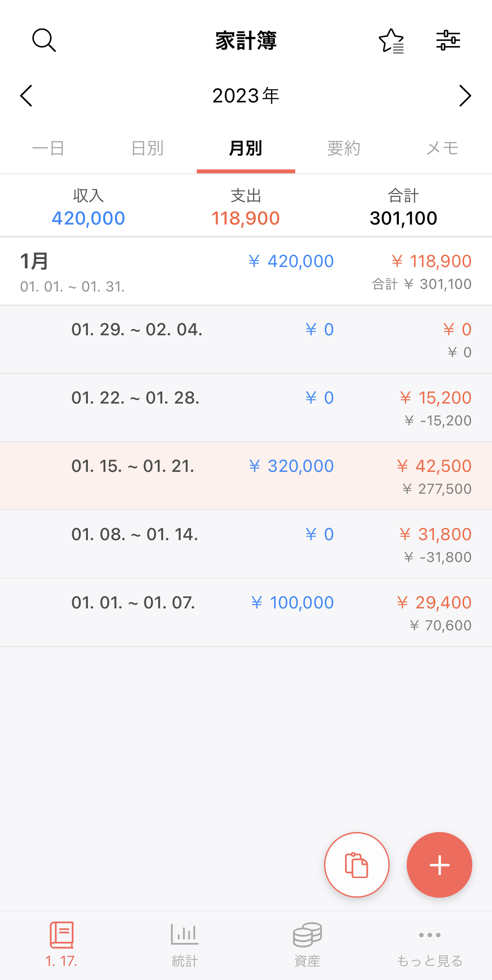The height and width of the screenshot is (980, 492).
Task: Tap the search magnifier icon
Action: pyautogui.click(x=44, y=40)
